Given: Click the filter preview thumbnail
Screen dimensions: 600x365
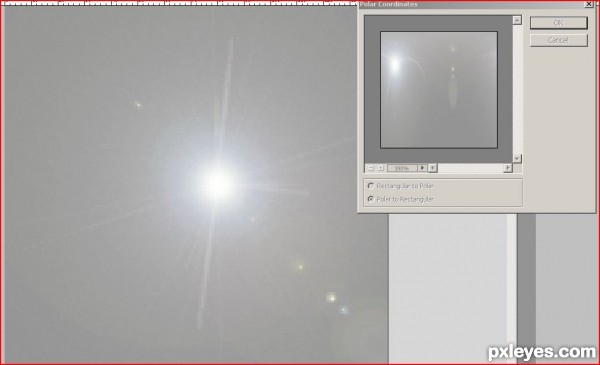Looking at the screenshot, I should click(439, 90).
